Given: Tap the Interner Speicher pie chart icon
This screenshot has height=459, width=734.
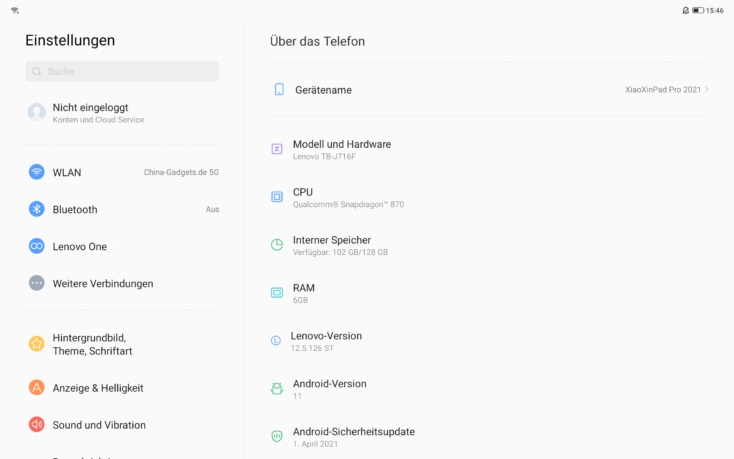Looking at the screenshot, I should click(x=277, y=245).
